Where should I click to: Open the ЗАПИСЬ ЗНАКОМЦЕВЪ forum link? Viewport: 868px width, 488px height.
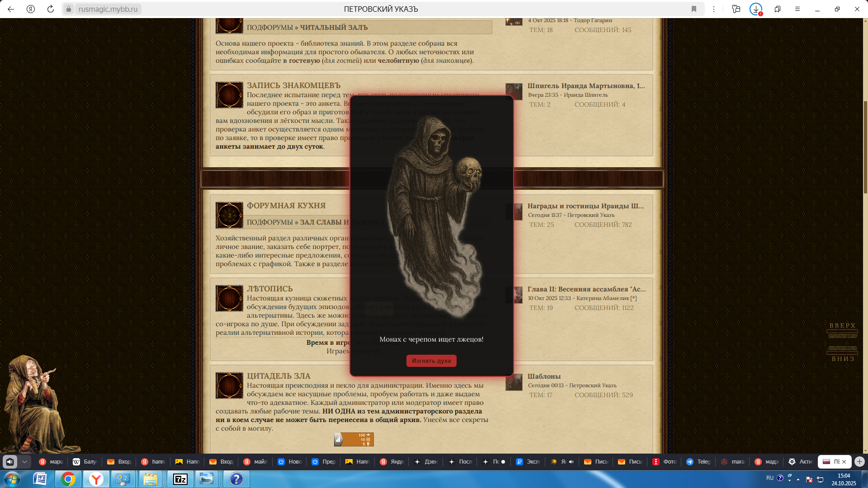(x=293, y=85)
